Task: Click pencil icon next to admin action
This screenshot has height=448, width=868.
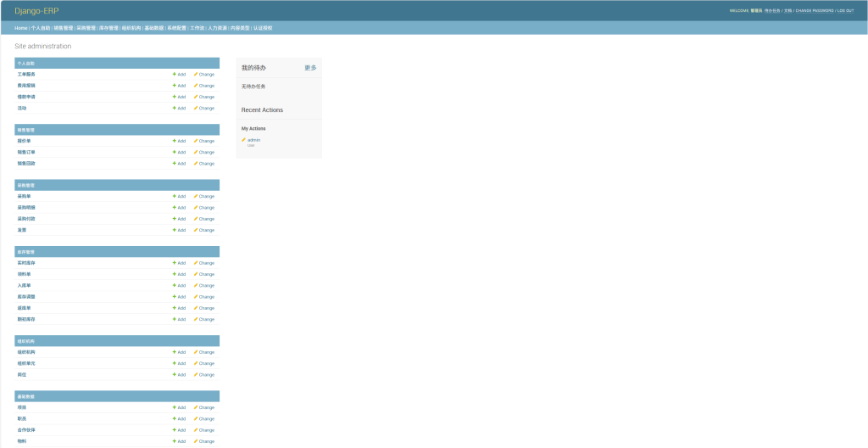Action: [x=243, y=140]
